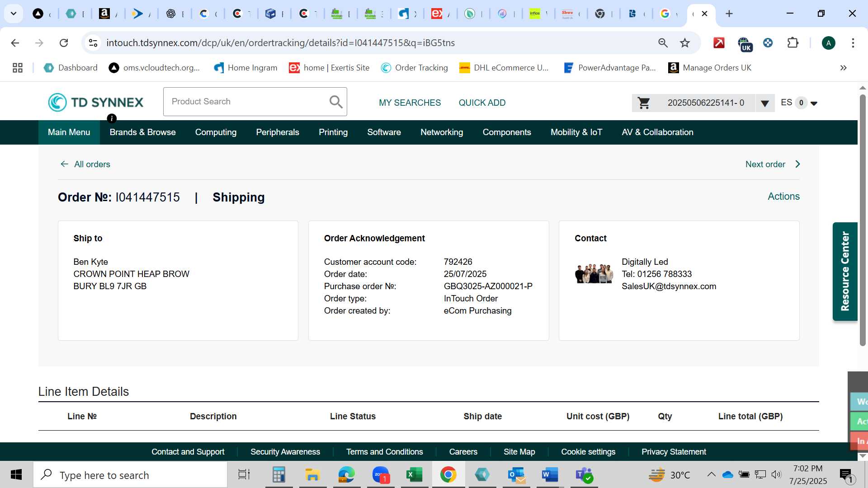Open QUICK ADD
The width and height of the screenshot is (868, 488).
(x=482, y=103)
